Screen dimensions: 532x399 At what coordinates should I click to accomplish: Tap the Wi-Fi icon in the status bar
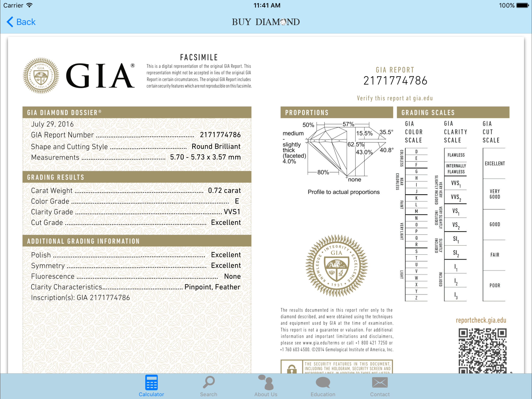point(29,5)
